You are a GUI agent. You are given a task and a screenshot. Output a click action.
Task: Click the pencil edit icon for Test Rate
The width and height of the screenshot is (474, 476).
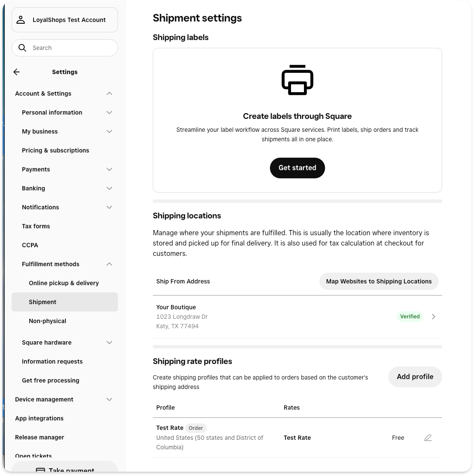[428, 438]
